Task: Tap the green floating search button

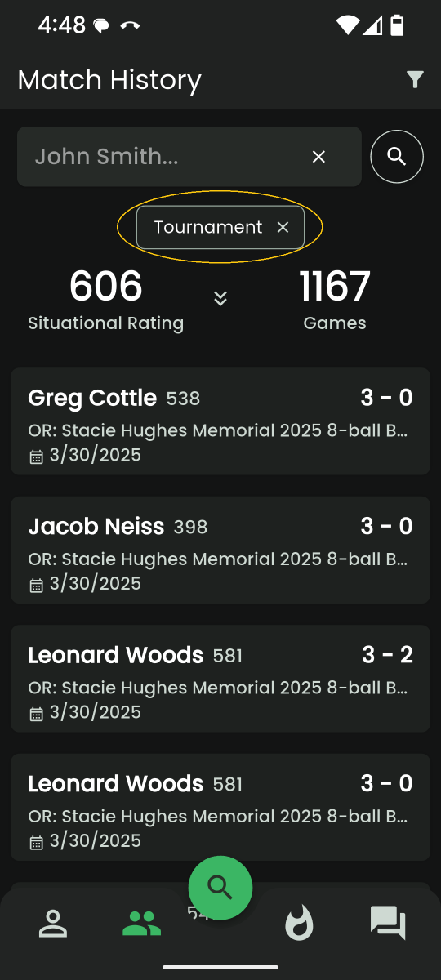Action: pos(220,888)
